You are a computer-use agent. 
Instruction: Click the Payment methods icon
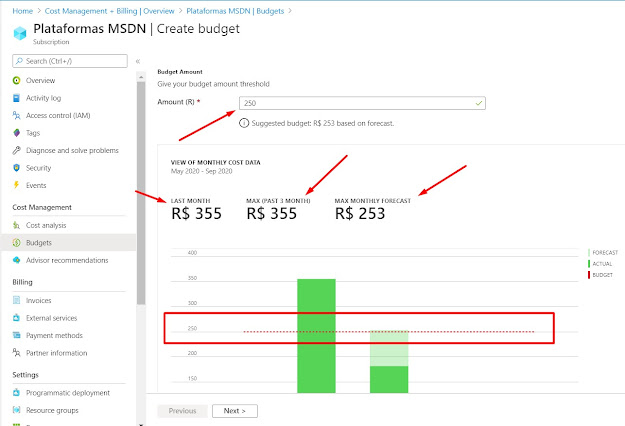pyautogui.click(x=16, y=336)
